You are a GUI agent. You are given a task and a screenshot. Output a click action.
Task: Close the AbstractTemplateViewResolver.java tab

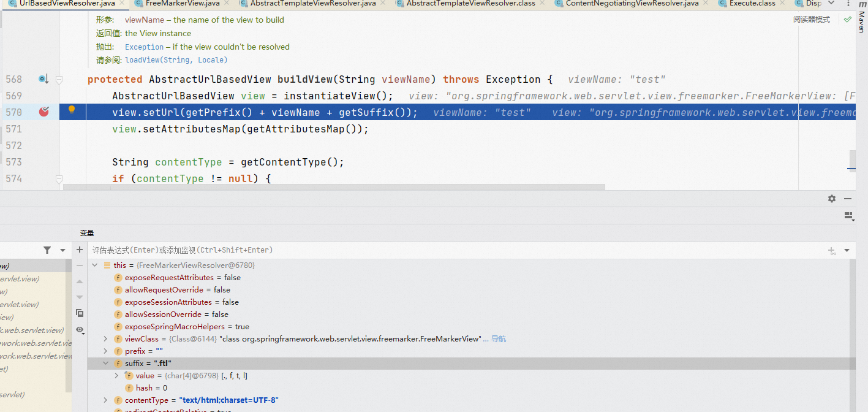(382, 4)
